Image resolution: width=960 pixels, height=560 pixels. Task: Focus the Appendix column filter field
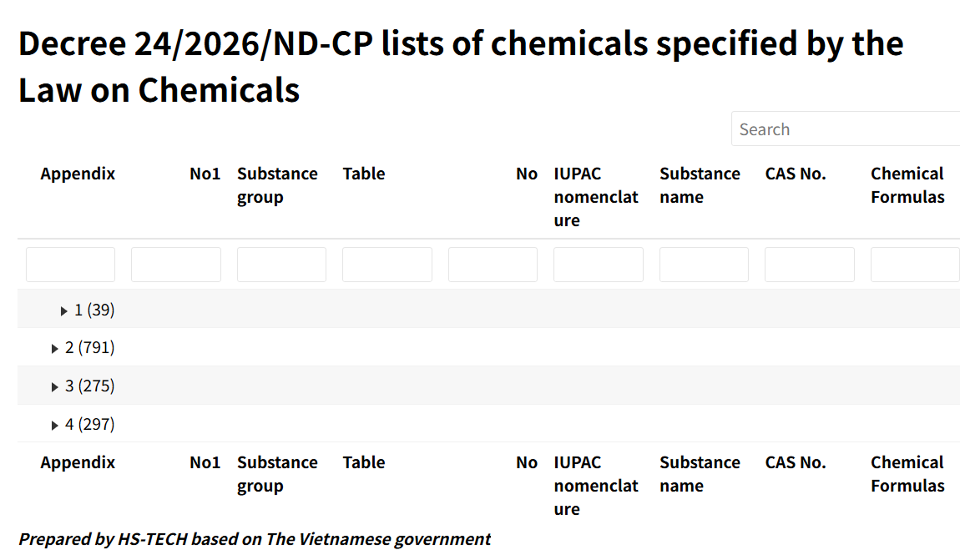(x=70, y=265)
